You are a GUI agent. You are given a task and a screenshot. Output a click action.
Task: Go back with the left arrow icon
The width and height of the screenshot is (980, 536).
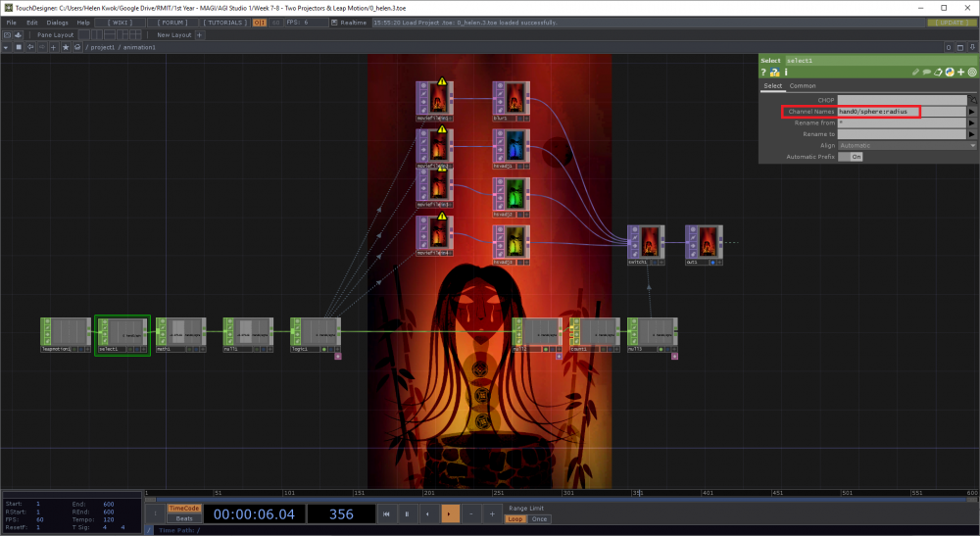tap(30, 47)
